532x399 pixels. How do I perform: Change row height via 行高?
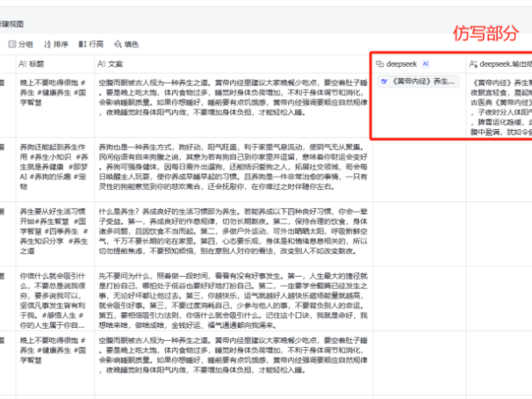(91, 44)
